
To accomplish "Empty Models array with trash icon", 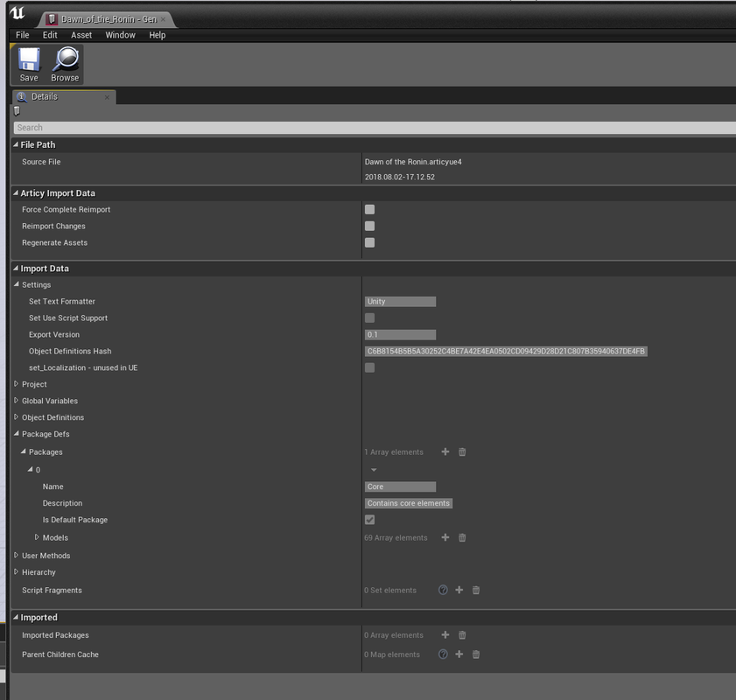I will coord(462,537).
